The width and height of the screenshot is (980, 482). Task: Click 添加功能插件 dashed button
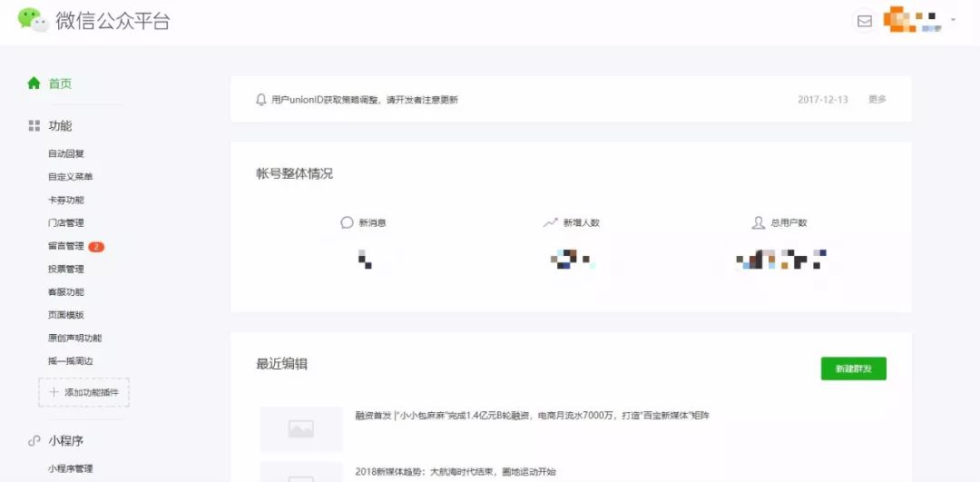coord(83,393)
